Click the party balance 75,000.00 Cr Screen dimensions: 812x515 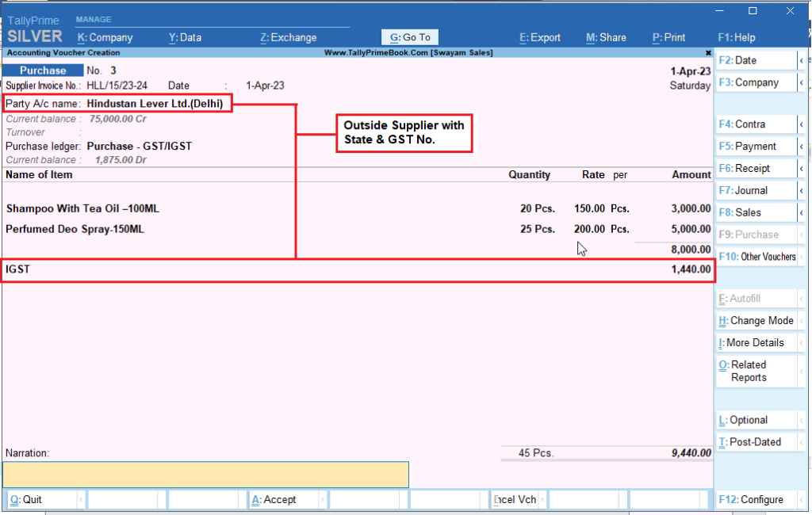click(117, 119)
